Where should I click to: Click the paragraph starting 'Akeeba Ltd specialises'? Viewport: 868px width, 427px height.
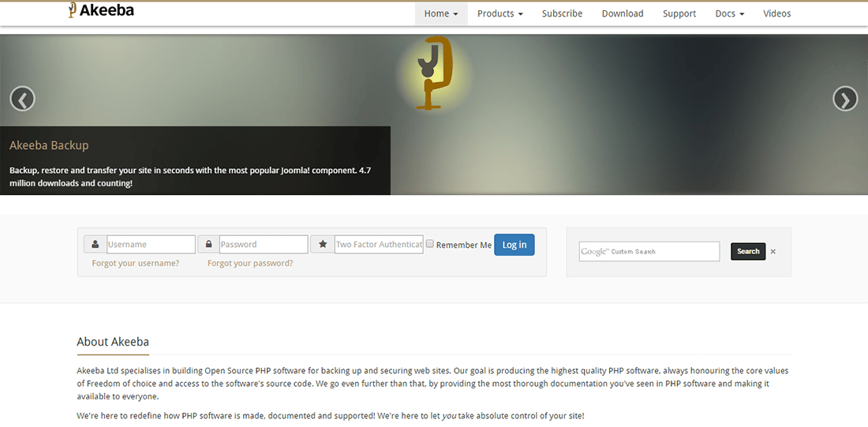432,384
